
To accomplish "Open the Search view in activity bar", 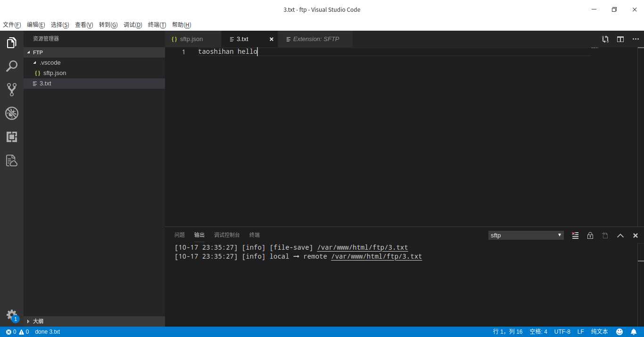I will [12, 66].
